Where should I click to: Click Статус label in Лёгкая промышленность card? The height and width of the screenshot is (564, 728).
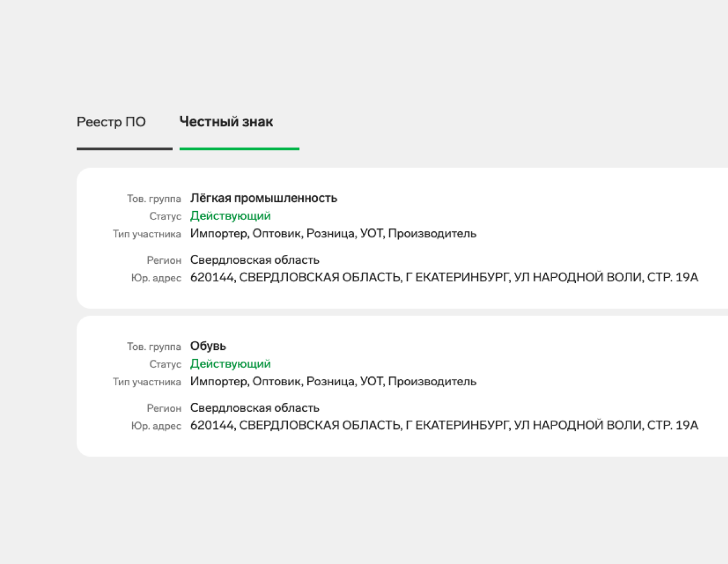point(165,217)
